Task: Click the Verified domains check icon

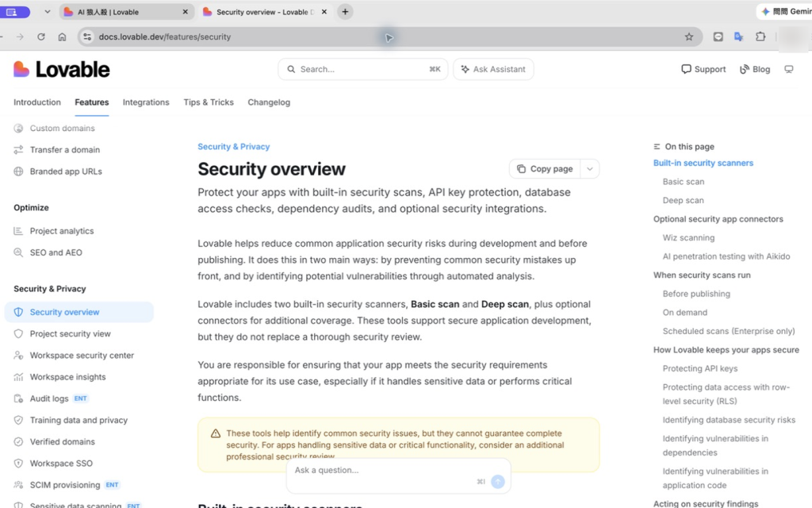Action: click(18, 441)
